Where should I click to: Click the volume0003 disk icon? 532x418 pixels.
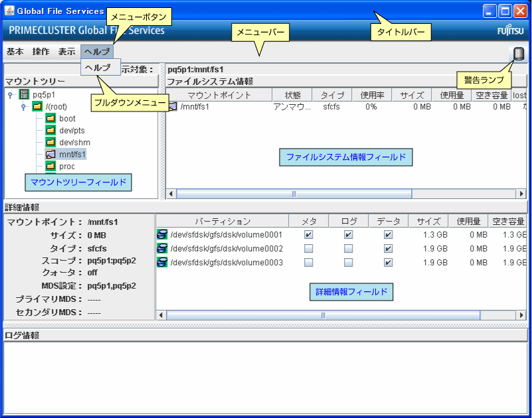point(162,262)
